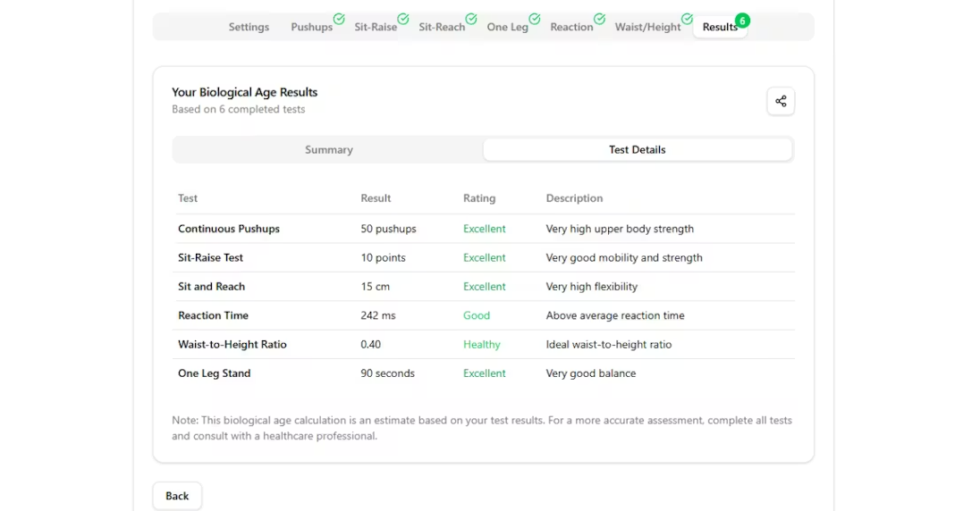The image size is (980, 511).
Task: Click the green checkmark on Sit-Raise
Action: [403, 19]
